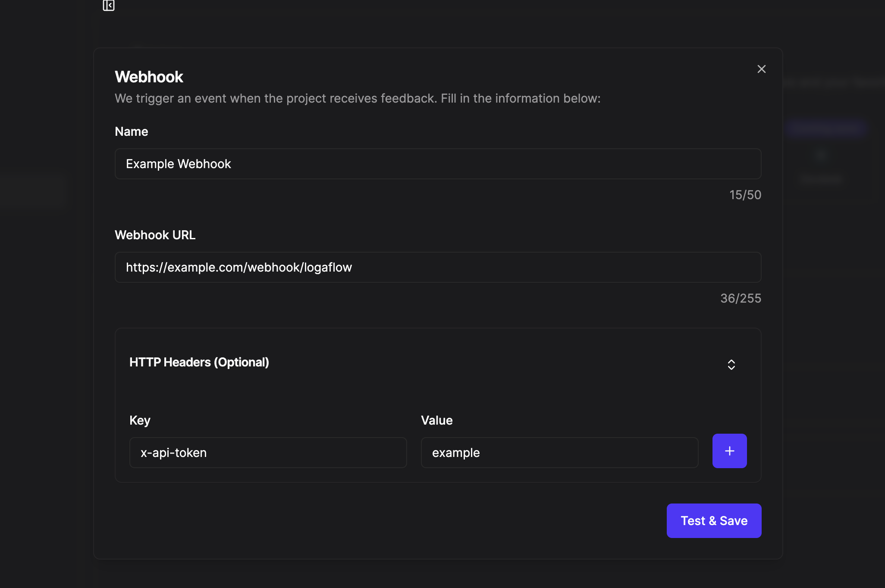885x588 pixels.
Task: Click inside the logaflow webhook URL text
Action: pos(239,267)
